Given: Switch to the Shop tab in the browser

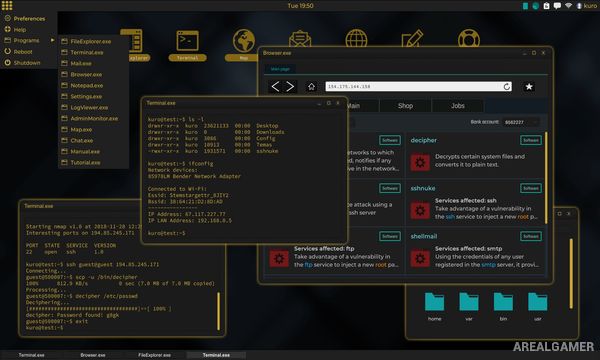Looking at the screenshot, I should click(405, 106).
